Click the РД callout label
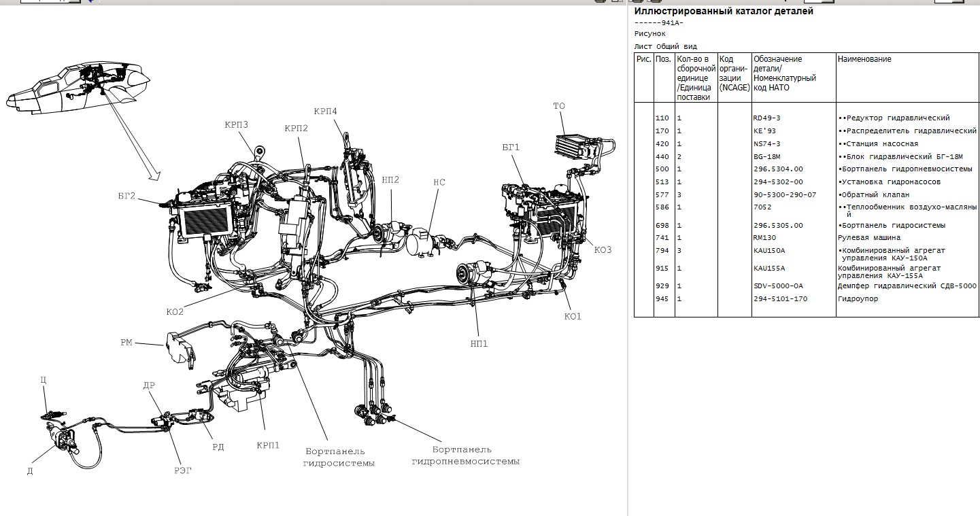Viewport: 980px width, 516px height. coord(218,447)
